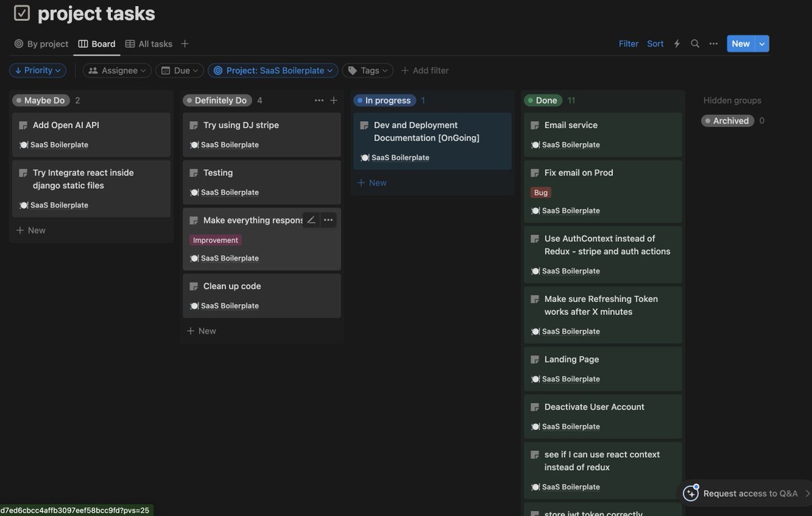Click the Sort link
Image resolution: width=812 pixels, height=516 pixels.
click(655, 43)
